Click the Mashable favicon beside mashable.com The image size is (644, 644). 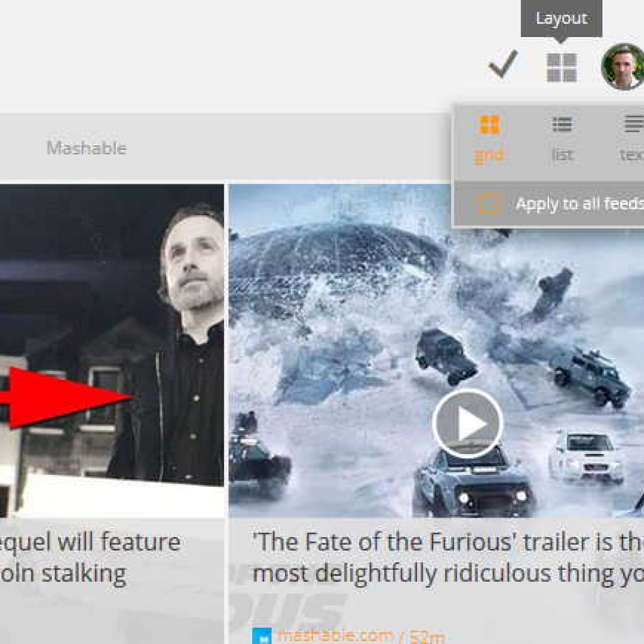[262, 636]
